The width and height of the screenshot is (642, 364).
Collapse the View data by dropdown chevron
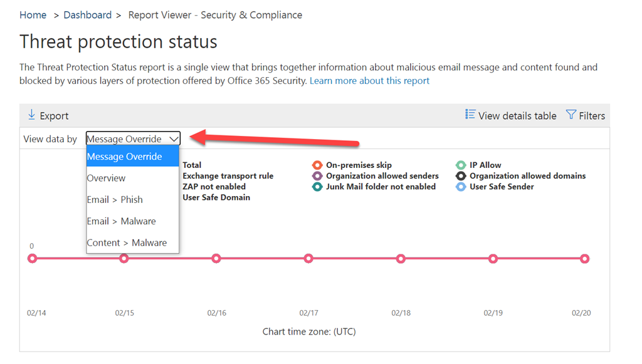[174, 139]
